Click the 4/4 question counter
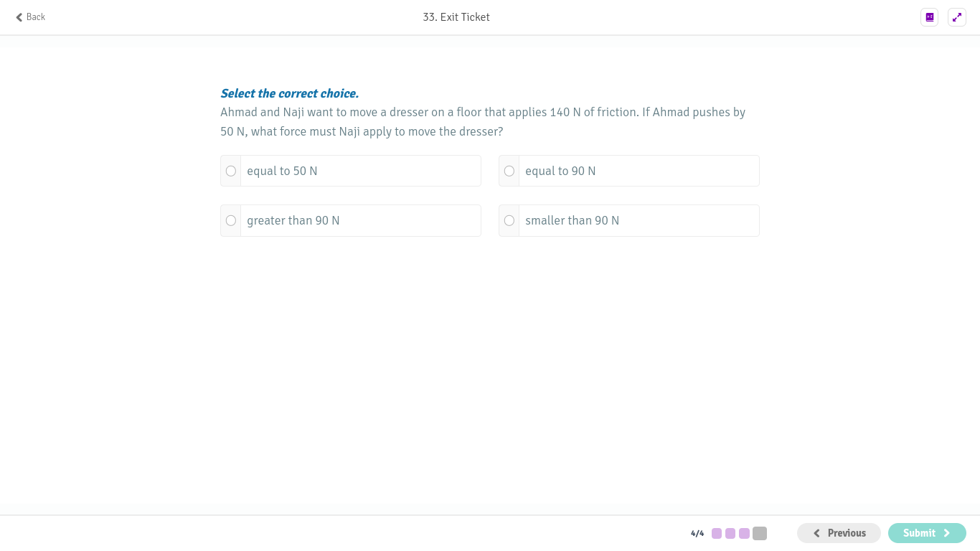Screen dimensions: 980x551 point(697,533)
